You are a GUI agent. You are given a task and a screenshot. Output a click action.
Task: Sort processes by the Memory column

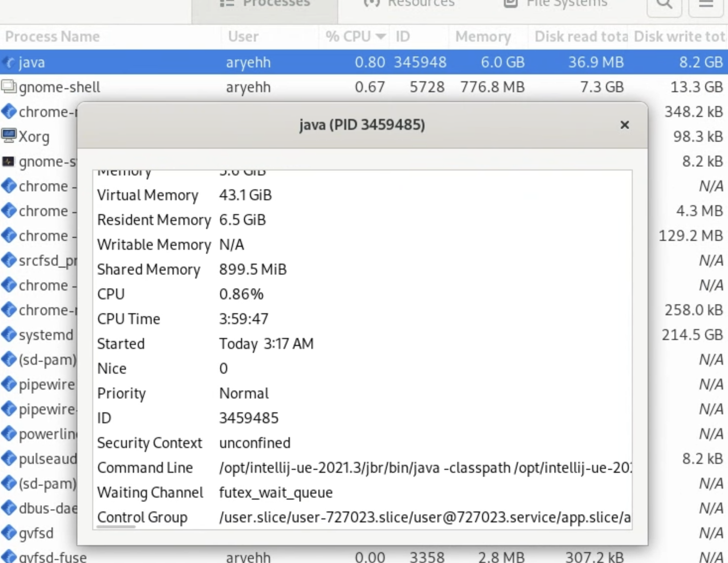[484, 36]
